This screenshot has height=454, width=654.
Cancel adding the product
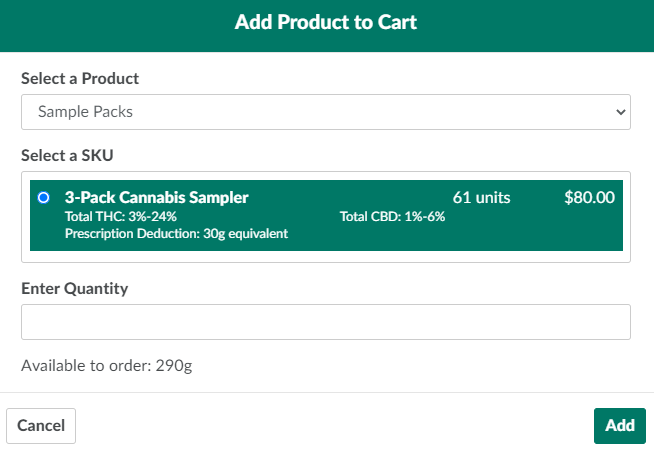pos(41,425)
